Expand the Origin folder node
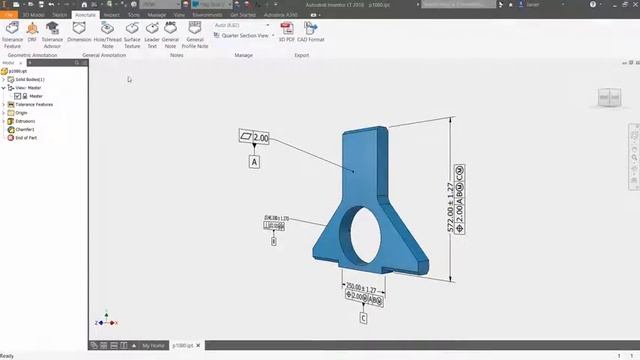The width and height of the screenshot is (640, 360). tap(4, 113)
